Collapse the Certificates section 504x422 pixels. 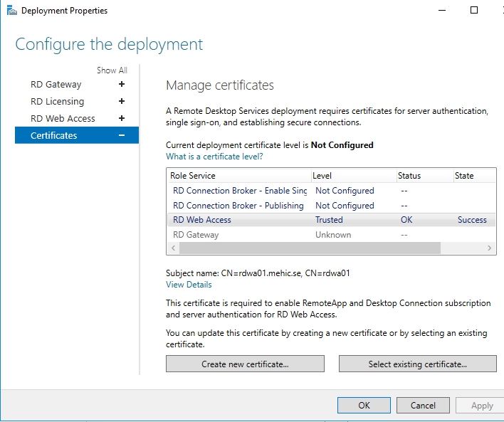coord(122,136)
